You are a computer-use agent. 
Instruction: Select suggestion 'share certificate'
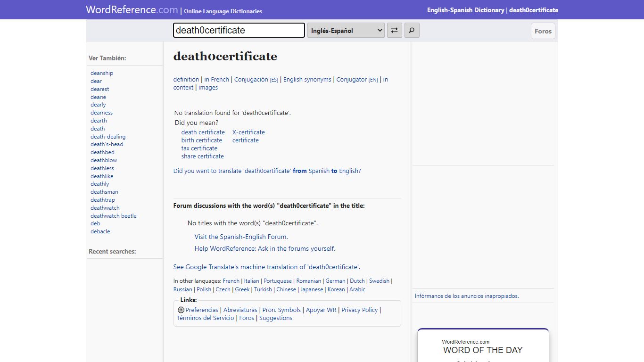coord(203,156)
